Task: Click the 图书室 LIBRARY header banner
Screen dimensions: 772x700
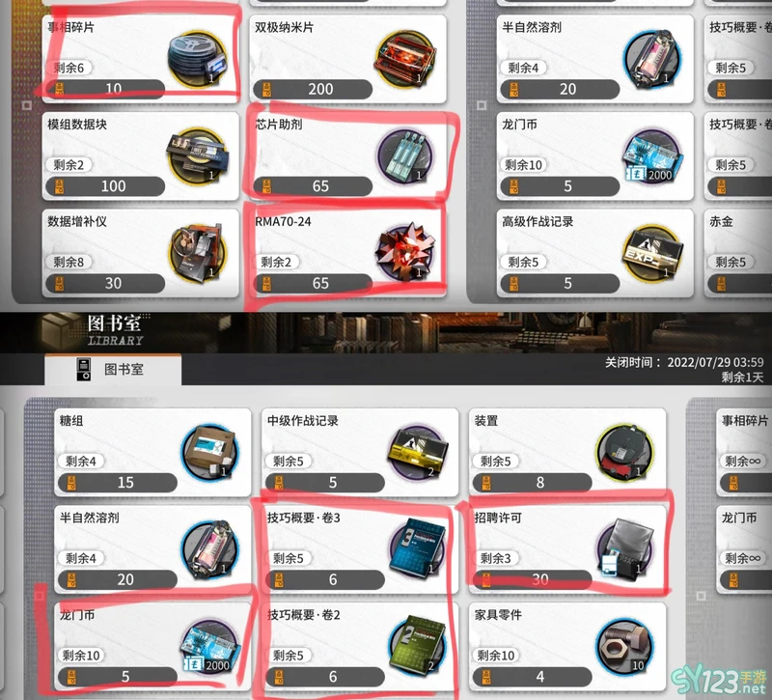Action: (x=386, y=331)
